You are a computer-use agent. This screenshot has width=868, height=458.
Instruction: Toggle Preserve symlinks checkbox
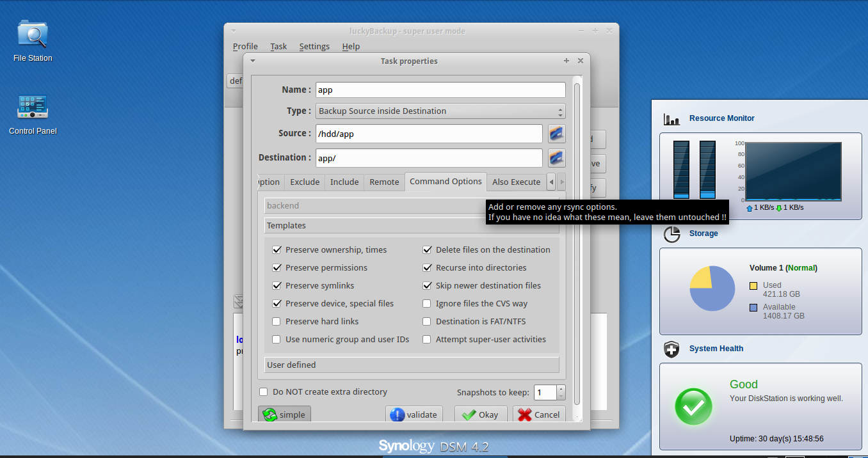point(277,285)
